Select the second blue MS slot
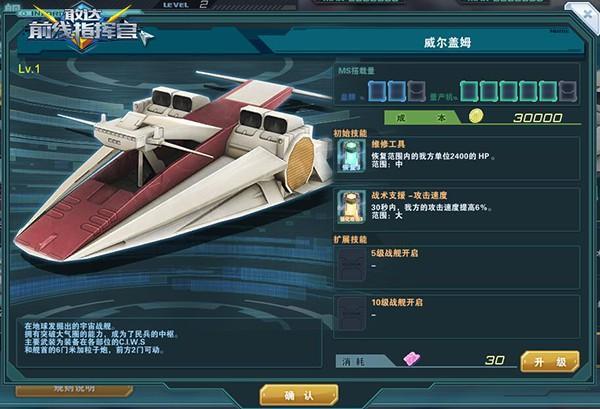 click(x=396, y=91)
